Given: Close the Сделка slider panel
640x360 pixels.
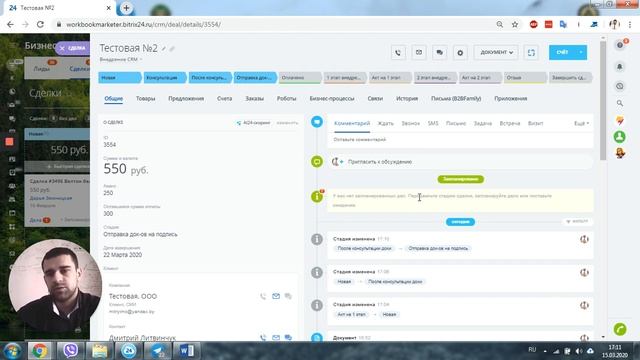Looking at the screenshot, I should (62, 48).
